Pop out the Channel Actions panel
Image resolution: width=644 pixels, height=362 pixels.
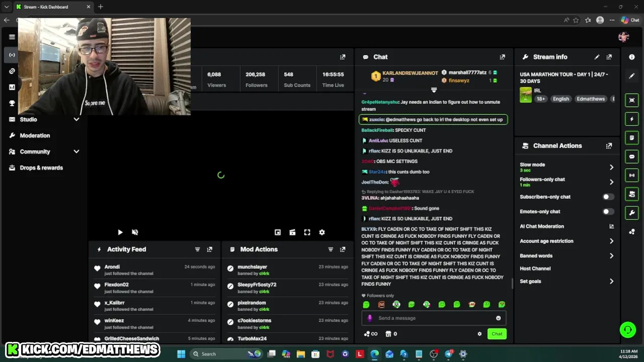click(x=609, y=146)
